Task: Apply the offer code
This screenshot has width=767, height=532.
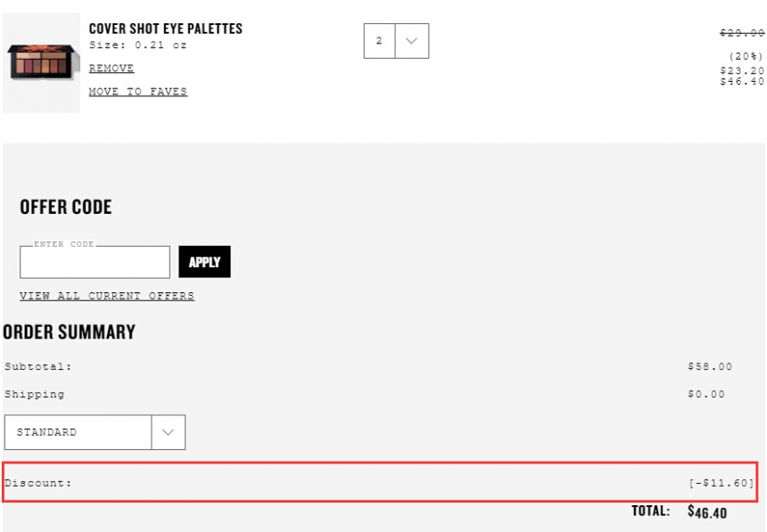Action: 204,262
